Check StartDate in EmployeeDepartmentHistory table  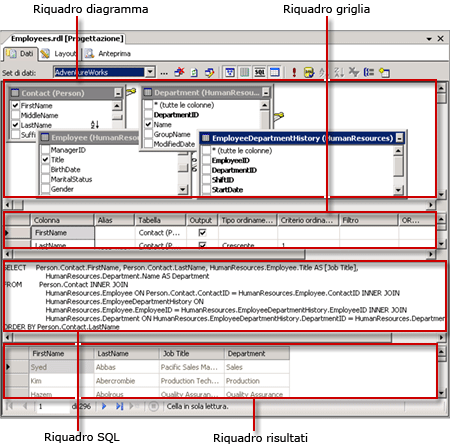click(206, 189)
